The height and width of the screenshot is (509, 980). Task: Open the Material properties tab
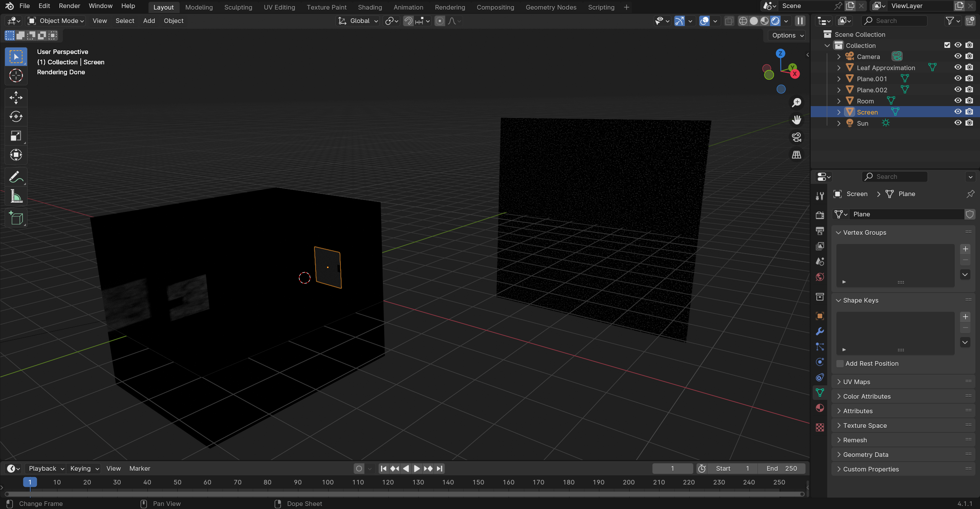click(820, 408)
